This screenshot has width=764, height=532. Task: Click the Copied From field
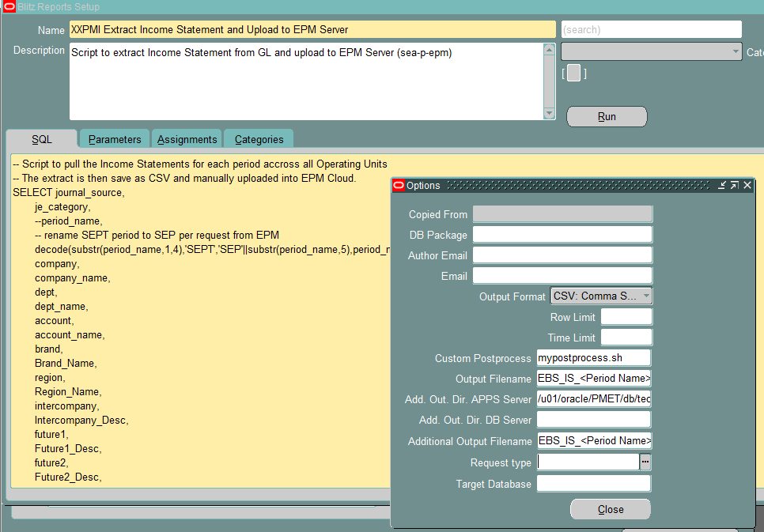[x=562, y=214]
